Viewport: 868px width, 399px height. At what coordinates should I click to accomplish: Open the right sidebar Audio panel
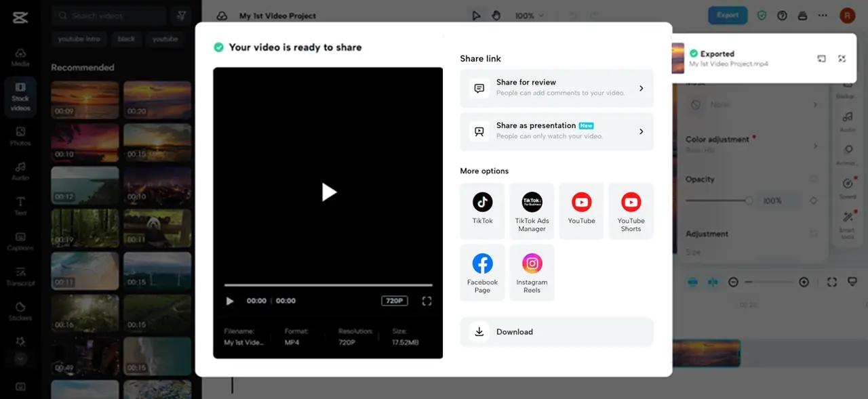click(848, 121)
